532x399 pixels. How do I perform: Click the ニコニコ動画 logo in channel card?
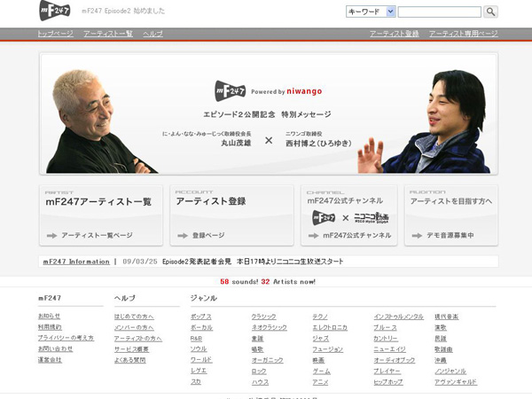coord(372,218)
